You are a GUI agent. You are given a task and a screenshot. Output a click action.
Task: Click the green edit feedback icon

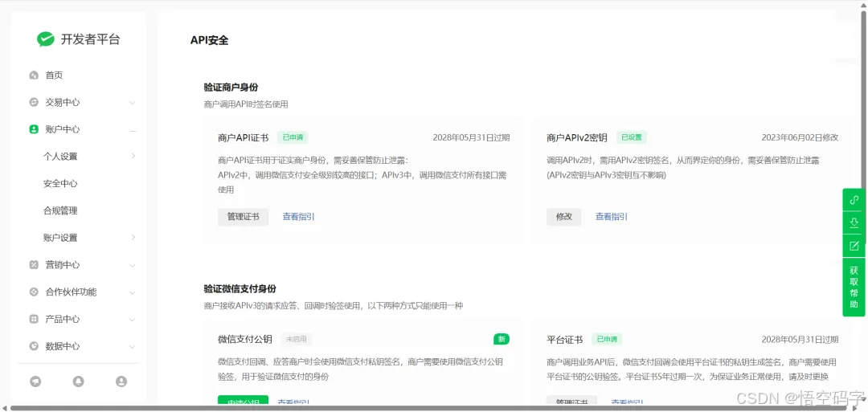[854, 246]
